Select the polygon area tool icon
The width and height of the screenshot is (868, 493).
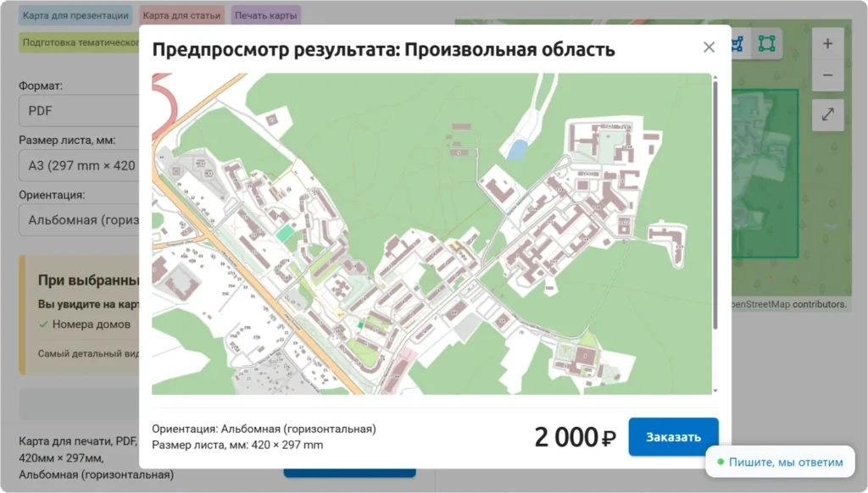point(738,44)
